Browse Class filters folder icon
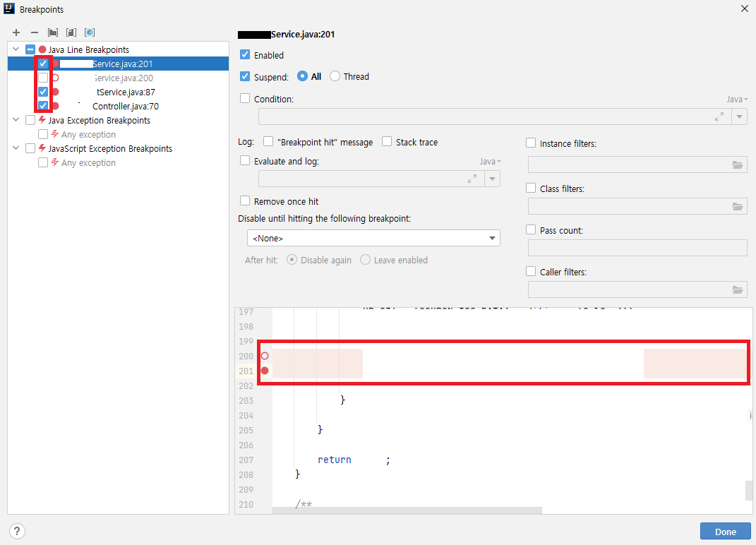Image resolution: width=756 pixels, height=545 pixels. pyautogui.click(x=738, y=206)
